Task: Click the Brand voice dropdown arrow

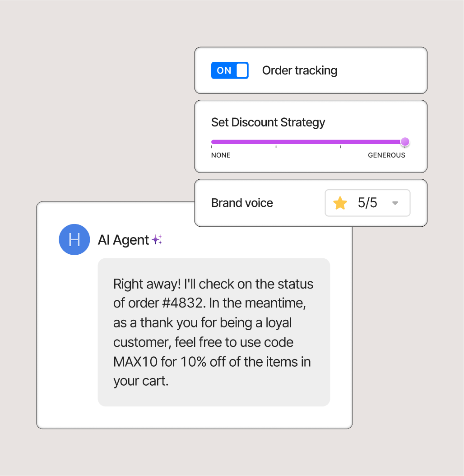Action: pyautogui.click(x=395, y=203)
